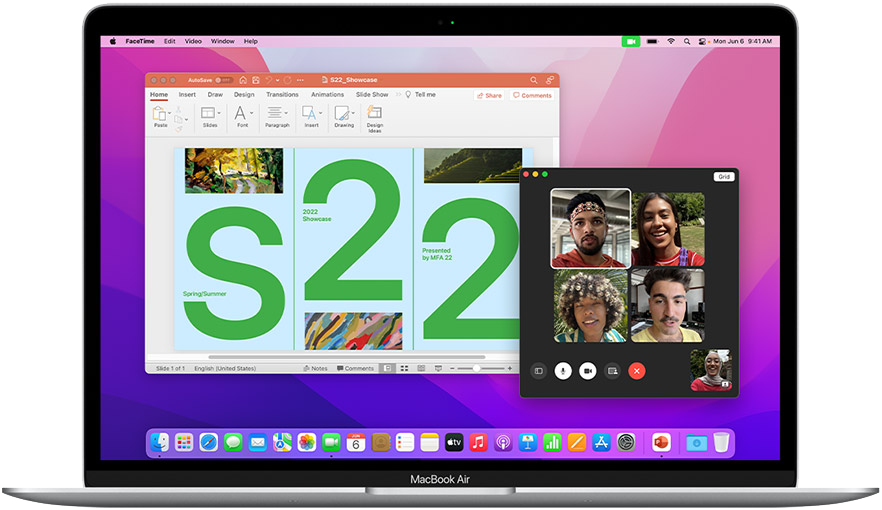This screenshot has height=510, width=882.
Task: Select the curly-haired person's video tile
Action: (590, 305)
